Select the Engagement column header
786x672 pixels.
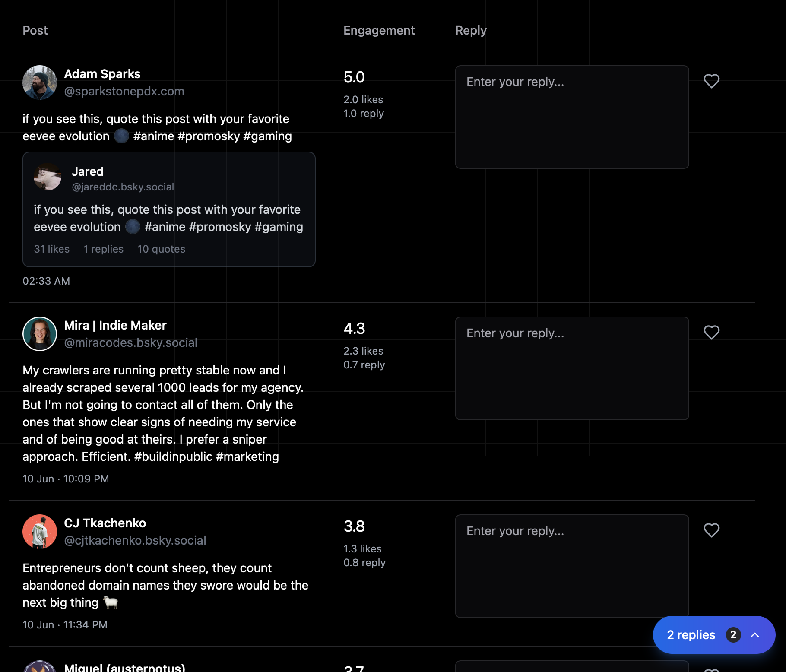click(x=379, y=30)
